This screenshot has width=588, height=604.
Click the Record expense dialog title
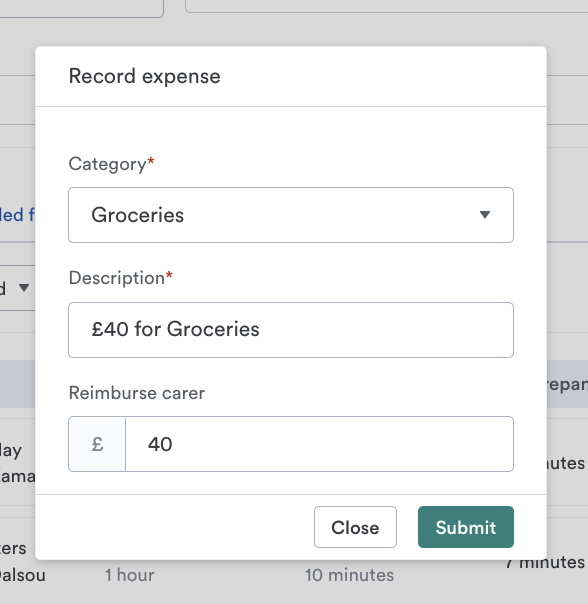tap(144, 76)
